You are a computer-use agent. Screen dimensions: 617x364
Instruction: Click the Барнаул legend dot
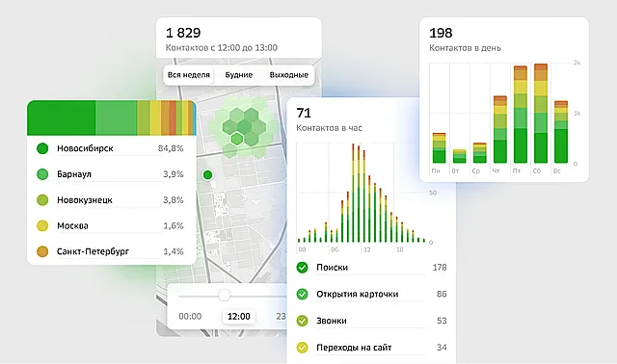pyautogui.click(x=42, y=174)
